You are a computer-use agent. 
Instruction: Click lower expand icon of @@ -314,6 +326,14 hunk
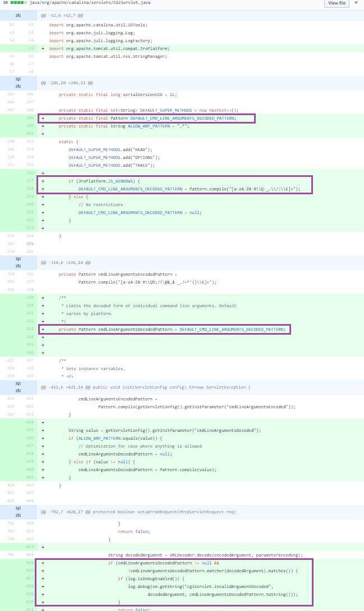[x=19, y=266]
